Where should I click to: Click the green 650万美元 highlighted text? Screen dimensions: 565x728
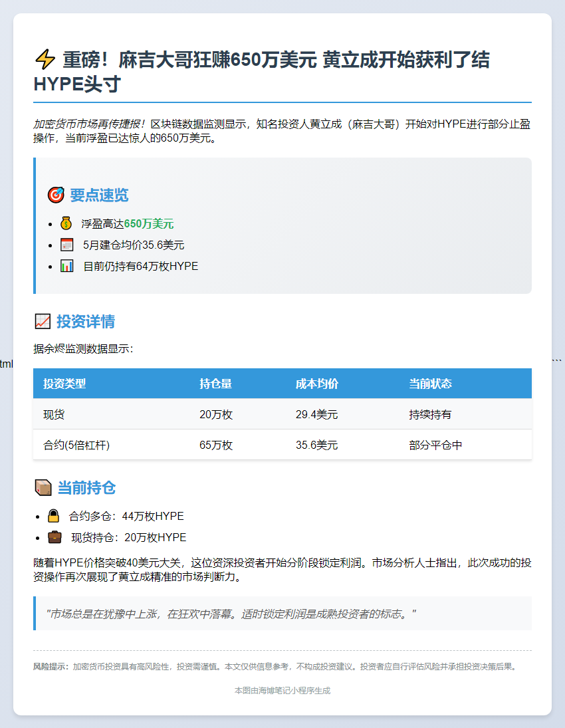coord(149,224)
